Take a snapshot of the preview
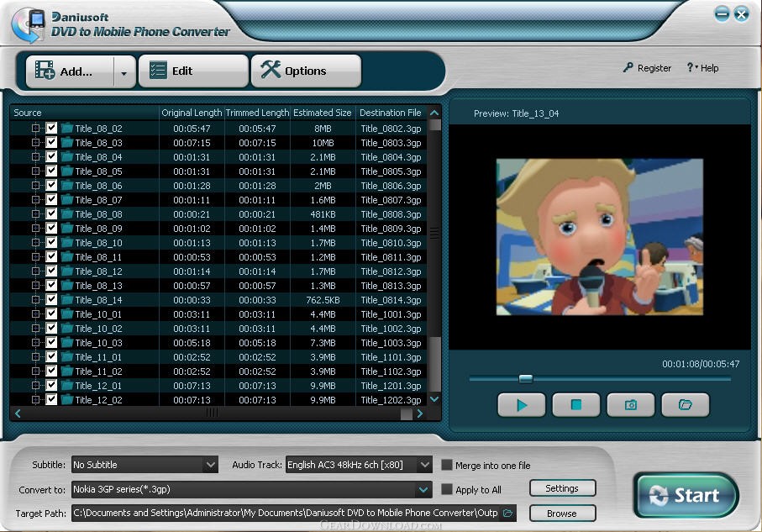The image size is (762, 532). [630, 405]
